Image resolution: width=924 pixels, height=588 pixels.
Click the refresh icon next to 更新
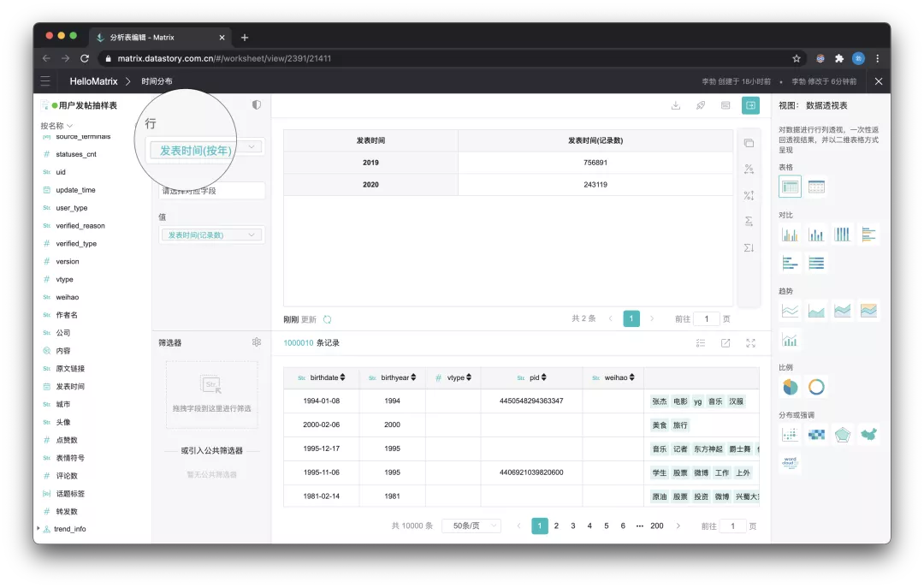coord(327,319)
